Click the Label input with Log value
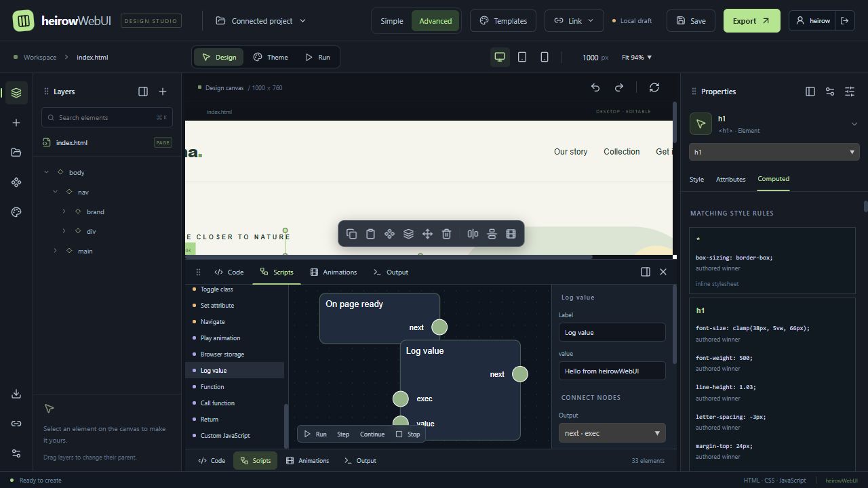This screenshot has height=488, width=868. click(x=612, y=332)
